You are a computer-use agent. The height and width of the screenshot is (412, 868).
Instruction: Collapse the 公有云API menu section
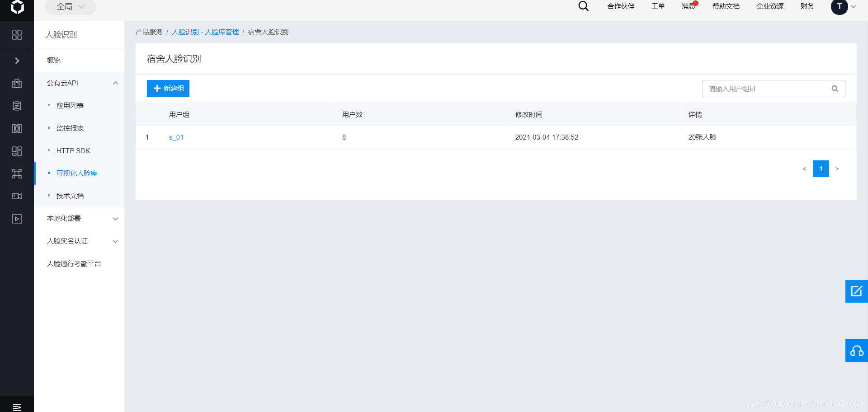click(115, 83)
